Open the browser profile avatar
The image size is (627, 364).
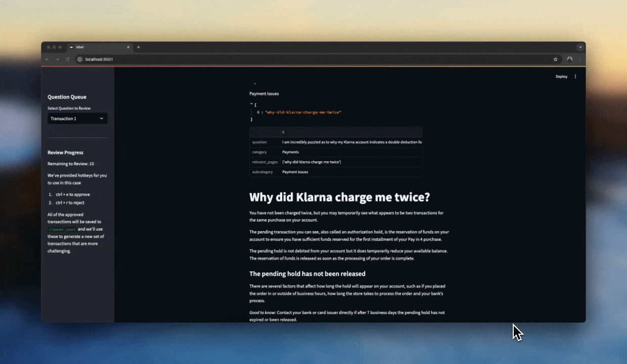[569, 59]
